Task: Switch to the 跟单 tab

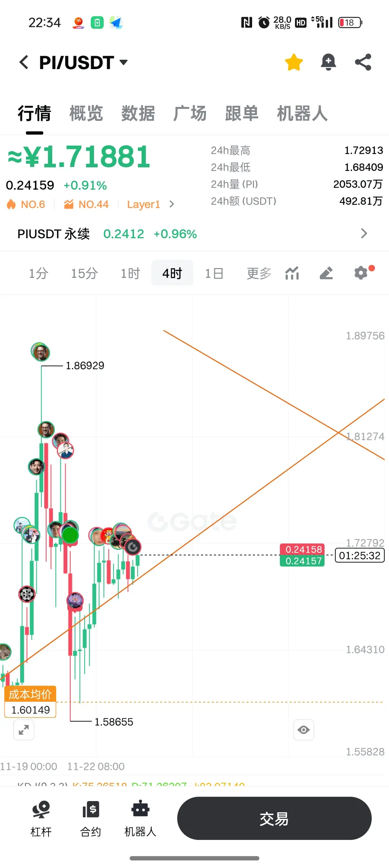Action: coord(242,113)
